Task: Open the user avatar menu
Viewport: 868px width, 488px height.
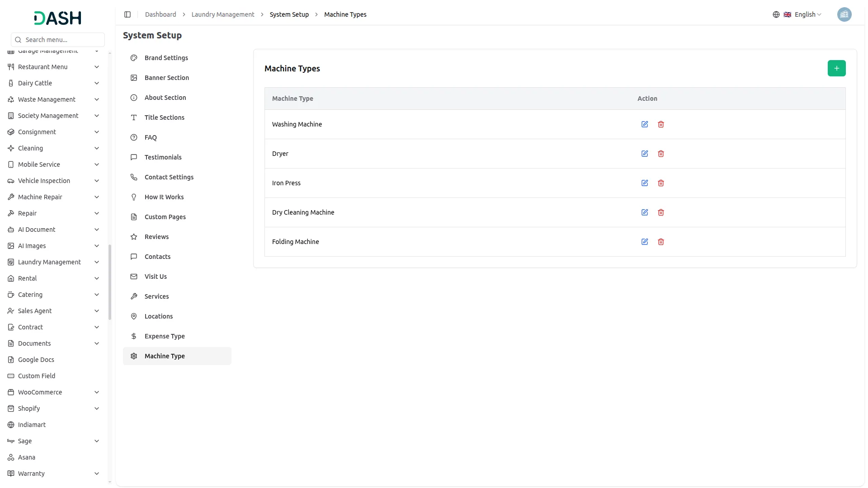Action: point(844,14)
